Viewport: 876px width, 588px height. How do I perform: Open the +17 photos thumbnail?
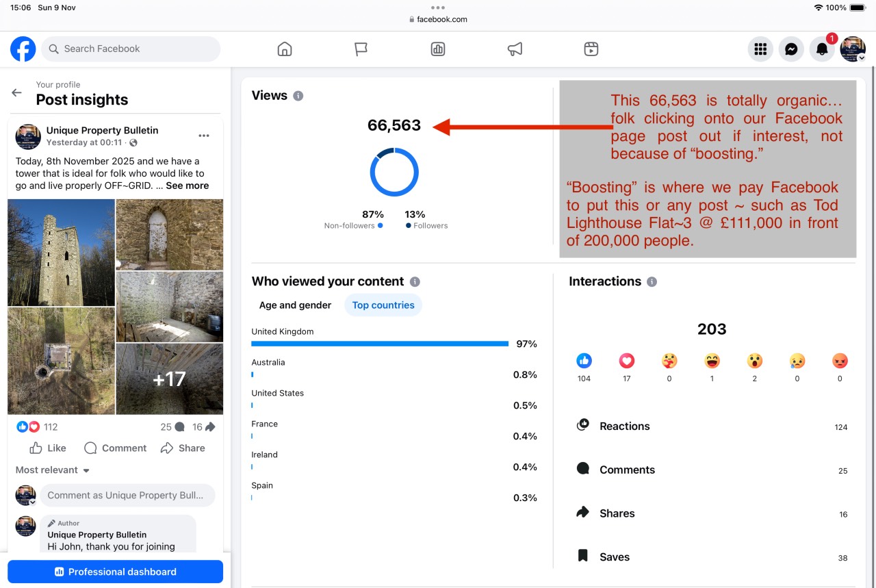(169, 379)
